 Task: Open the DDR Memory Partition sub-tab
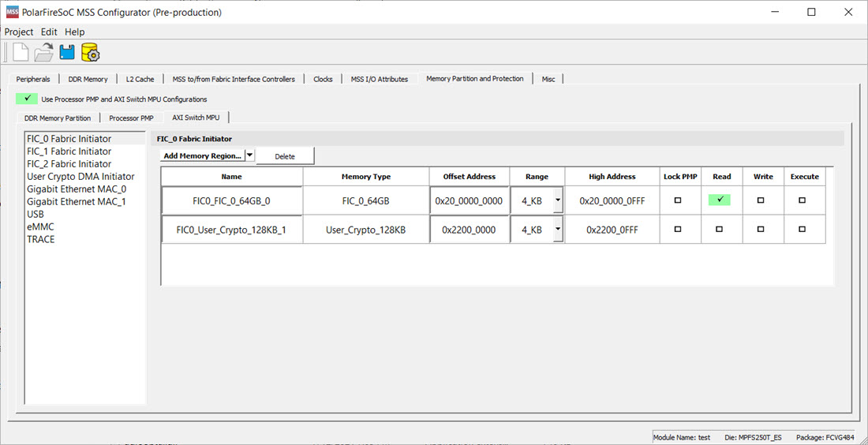click(58, 118)
